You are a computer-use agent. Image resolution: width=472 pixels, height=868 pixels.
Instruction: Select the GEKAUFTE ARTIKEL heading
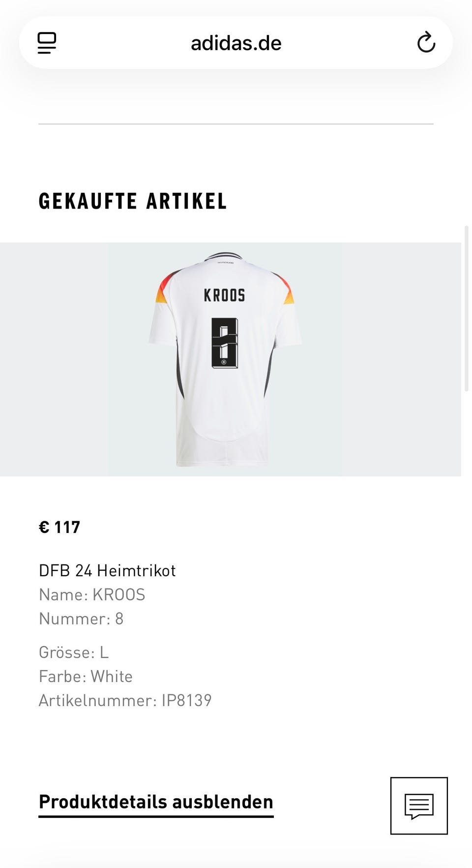coord(133,201)
